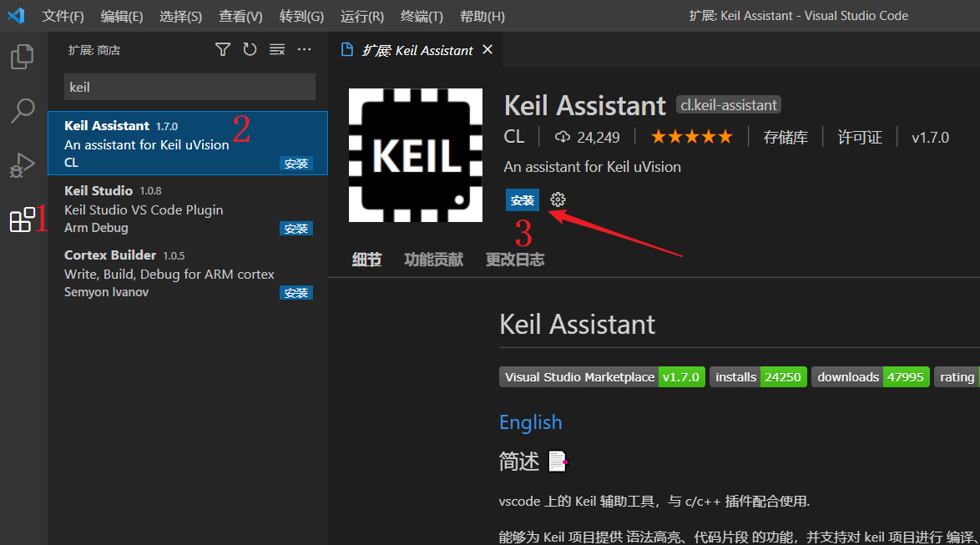Viewport: 980px width, 545px height.
Task: Install Keil Studio from list
Action: tap(296, 229)
